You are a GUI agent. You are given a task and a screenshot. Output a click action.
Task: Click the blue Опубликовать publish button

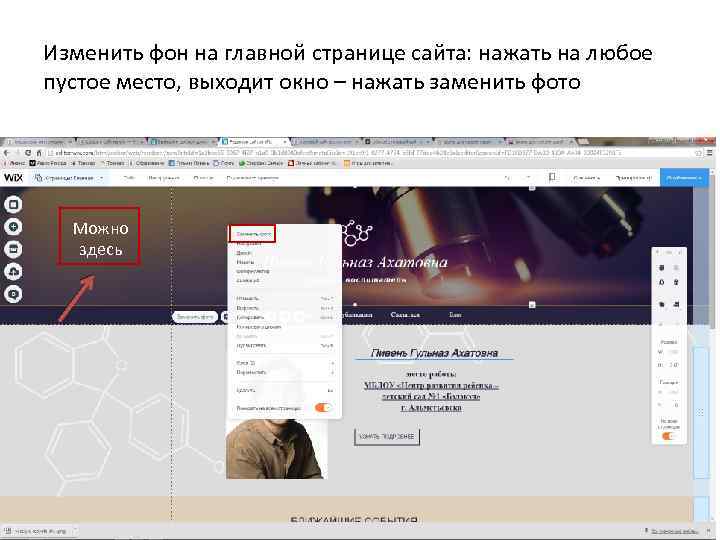pyautogui.click(x=684, y=178)
